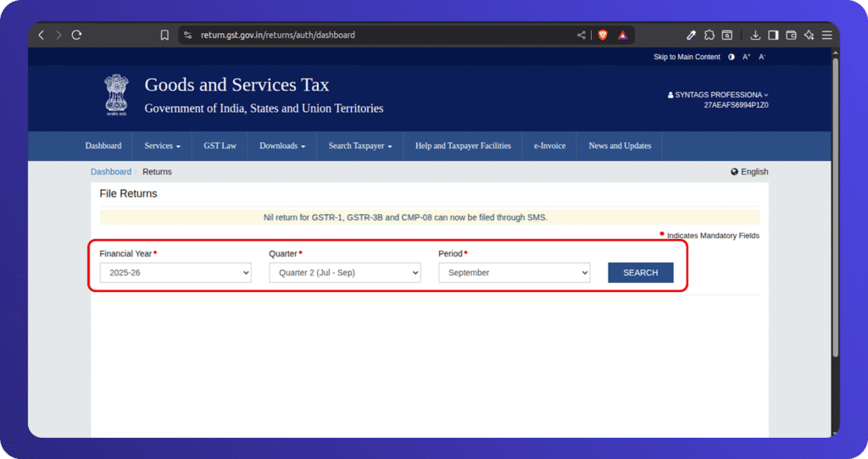
Task: Click the browser address bar URL
Action: 278,35
